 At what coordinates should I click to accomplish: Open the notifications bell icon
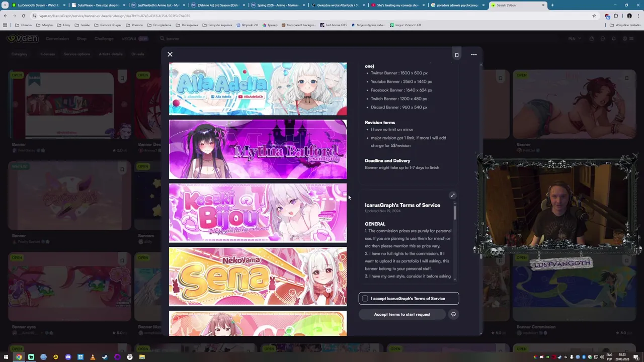[614, 39]
